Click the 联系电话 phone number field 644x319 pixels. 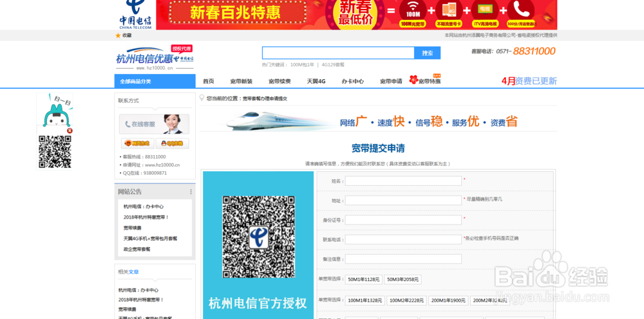pos(403,239)
